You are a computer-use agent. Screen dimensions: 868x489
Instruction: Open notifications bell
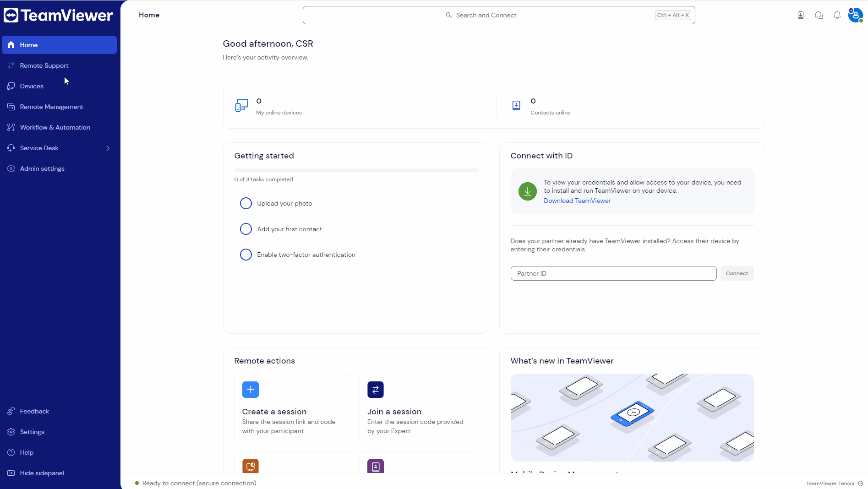pyautogui.click(x=837, y=15)
